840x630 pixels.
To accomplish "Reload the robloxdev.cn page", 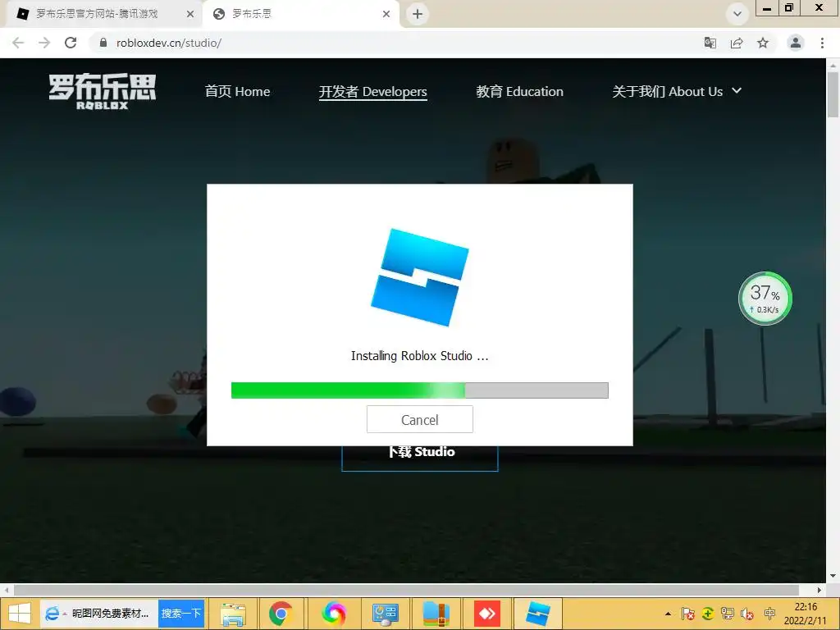I will [x=71, y=43].
